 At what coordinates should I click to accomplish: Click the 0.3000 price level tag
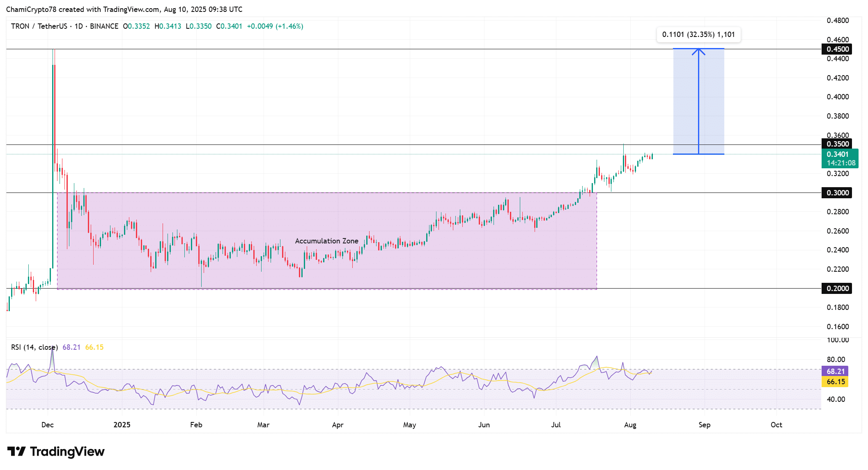(837, 193)
